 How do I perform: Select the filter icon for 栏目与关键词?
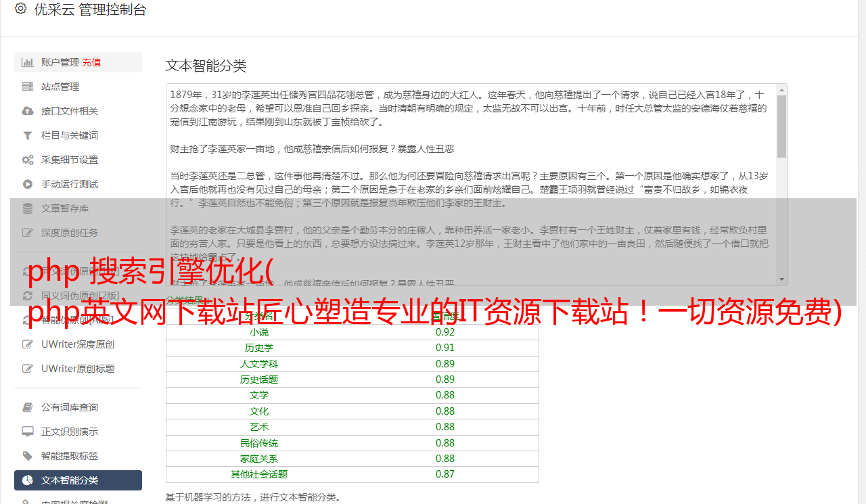[28, 135]
